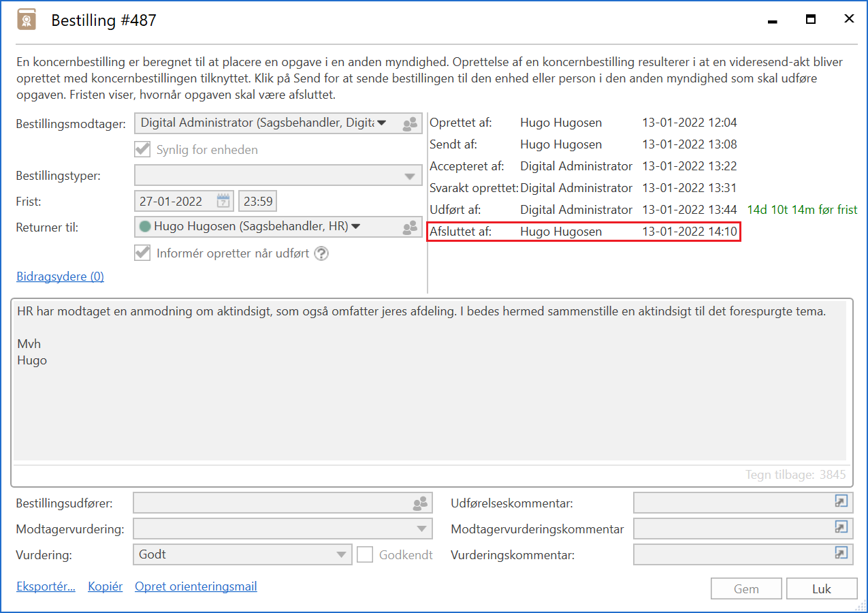Click the Eksportér... link
Image resolution: width=868 pixels, height=613 pixels.
pyautogui.click(x=46, y=586)
